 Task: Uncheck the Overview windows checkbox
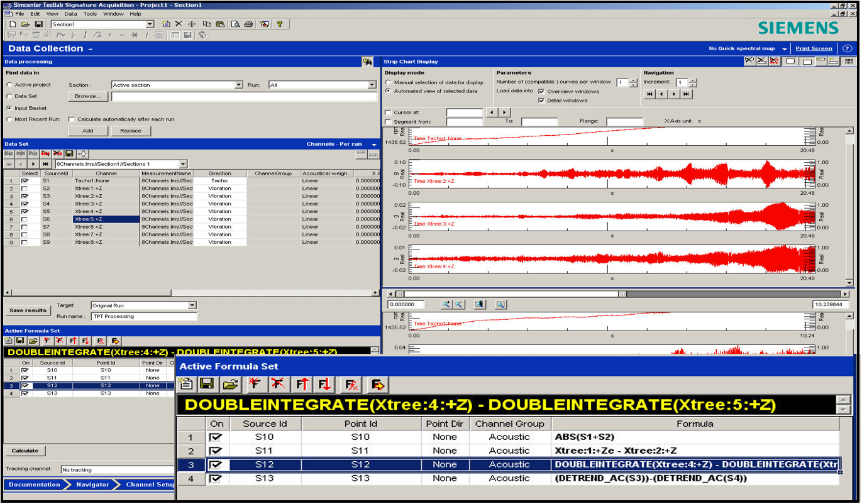point(541,91)
